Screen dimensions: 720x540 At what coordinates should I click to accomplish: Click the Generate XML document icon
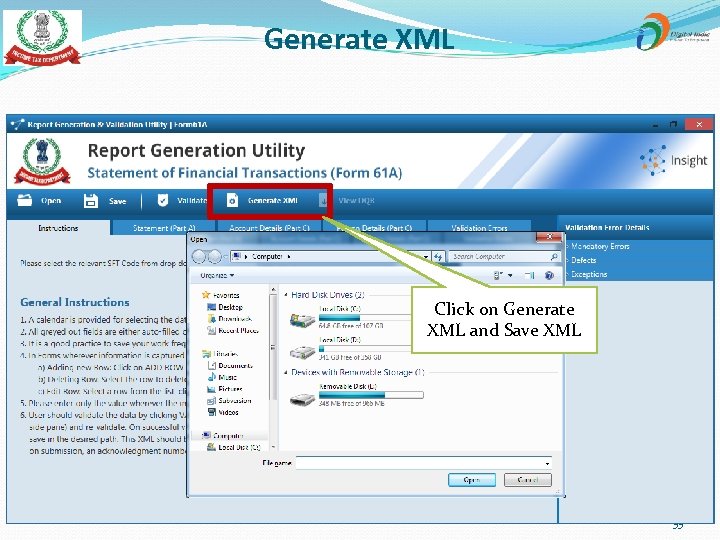[232, 200]
